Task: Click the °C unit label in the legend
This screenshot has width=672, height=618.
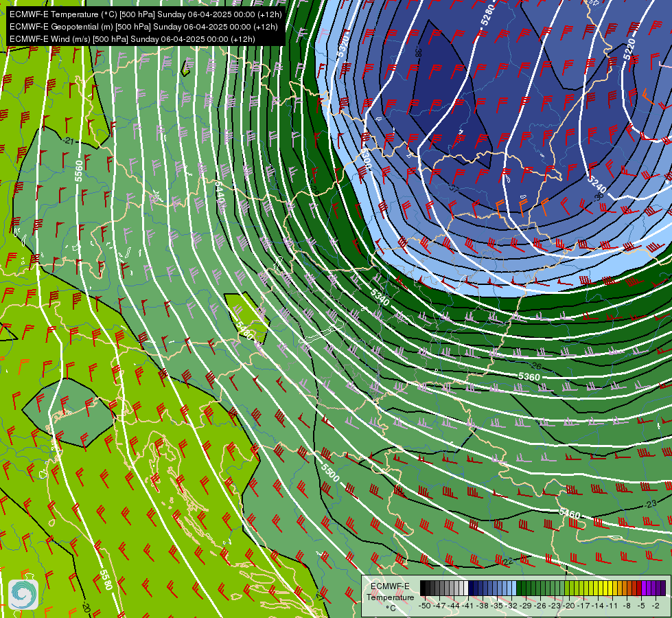Action: [391, 608]
